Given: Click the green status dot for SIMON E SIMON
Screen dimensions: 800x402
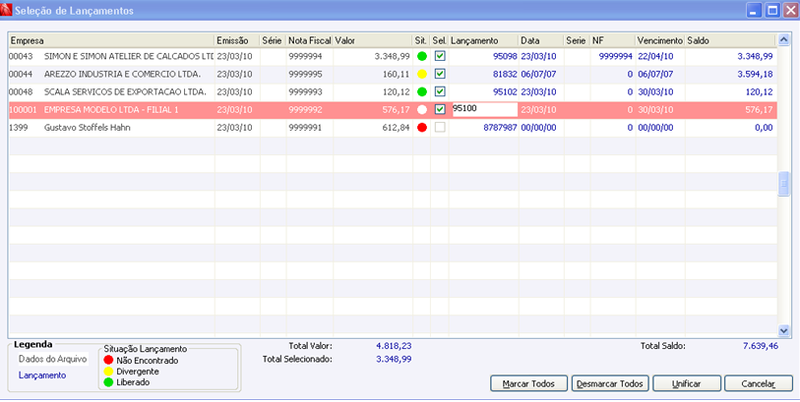Looking at the screenshot, I should coord(422,56).
